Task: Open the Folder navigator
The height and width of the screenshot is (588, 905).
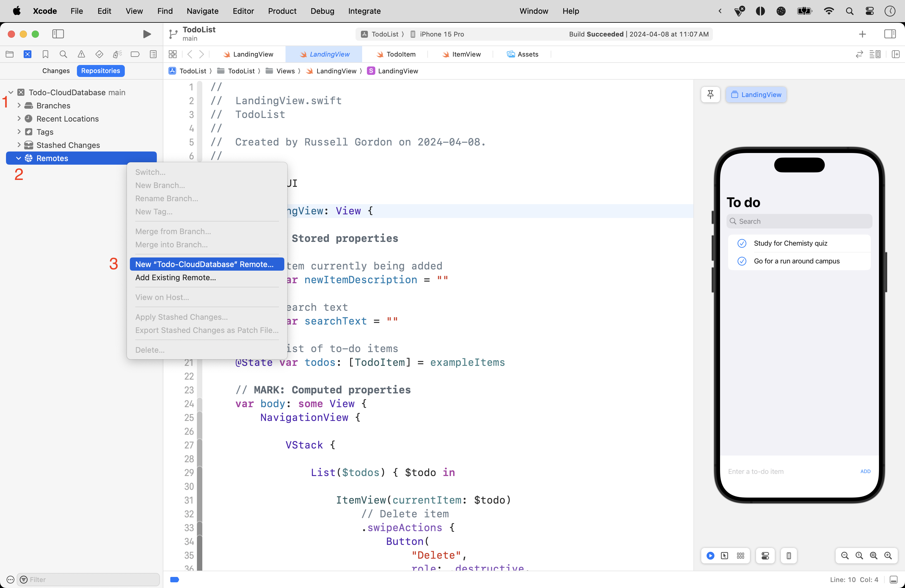Action: tap(10, 54)
